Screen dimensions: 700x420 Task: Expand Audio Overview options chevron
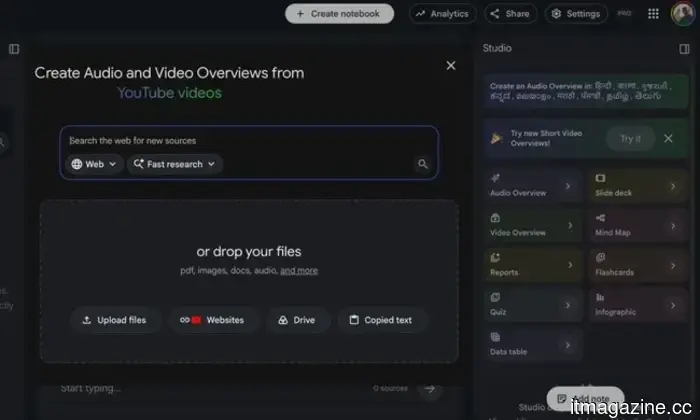[x=568, y=186]
